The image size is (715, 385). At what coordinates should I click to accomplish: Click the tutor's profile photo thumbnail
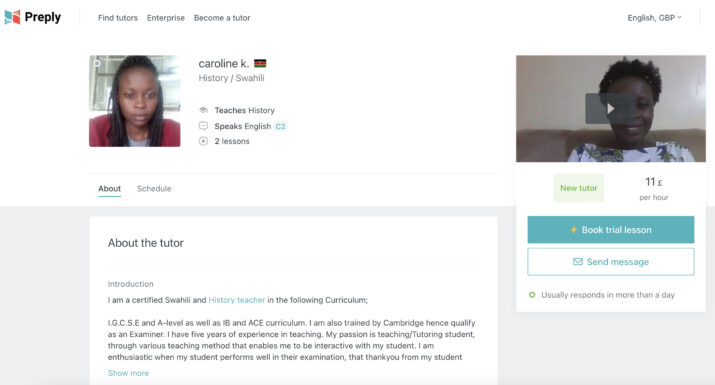point(135,101)
